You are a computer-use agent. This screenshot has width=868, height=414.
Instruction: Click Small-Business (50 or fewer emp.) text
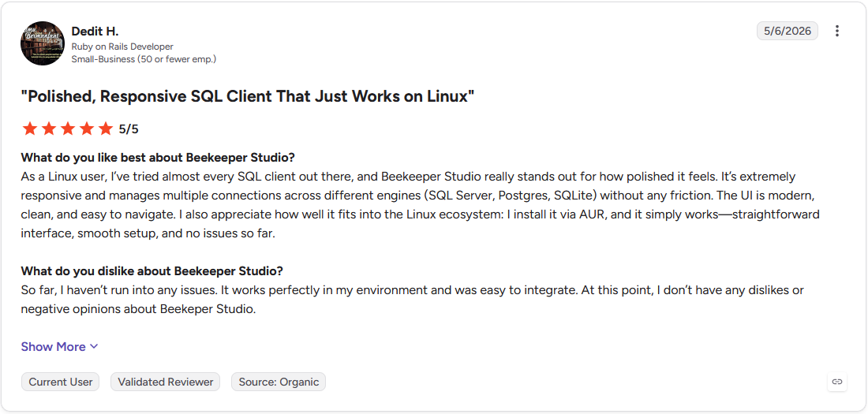click(x=144, y=58)
